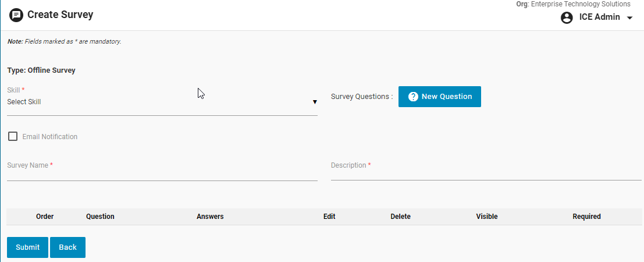Select the Order column header
This screenshot has width=644, height=262.
[45, 217]
